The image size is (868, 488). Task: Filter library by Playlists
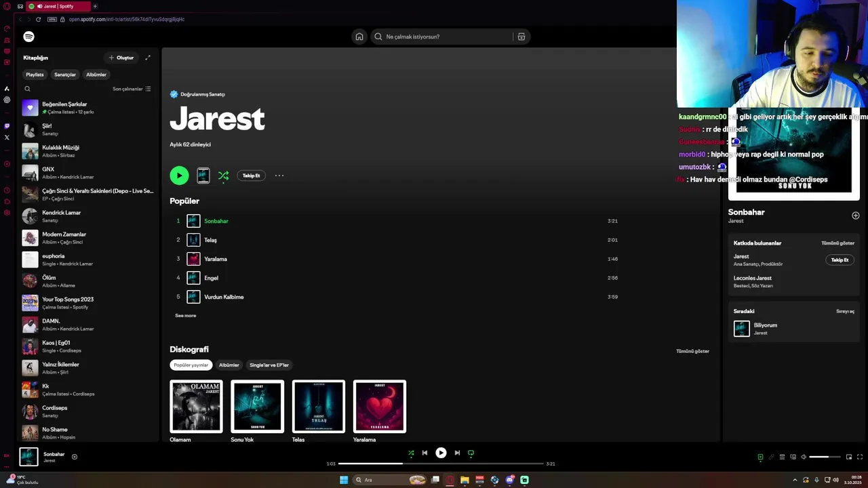(35, 75)
